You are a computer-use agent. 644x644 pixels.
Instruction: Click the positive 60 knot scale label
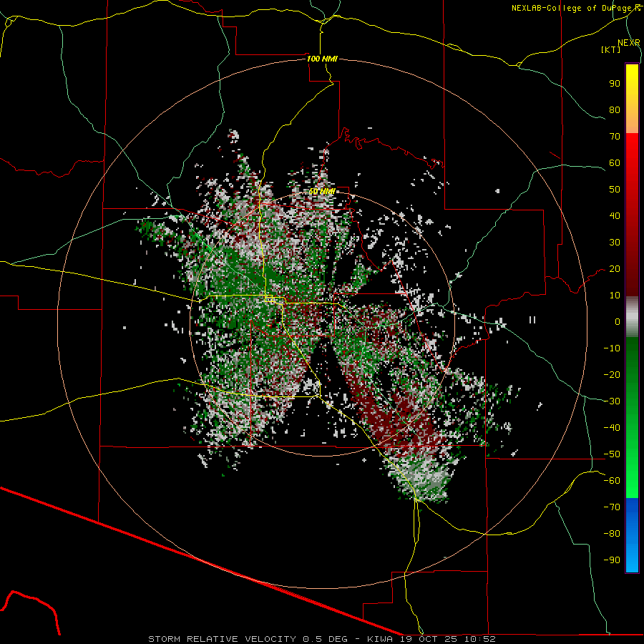coord(615,163)
